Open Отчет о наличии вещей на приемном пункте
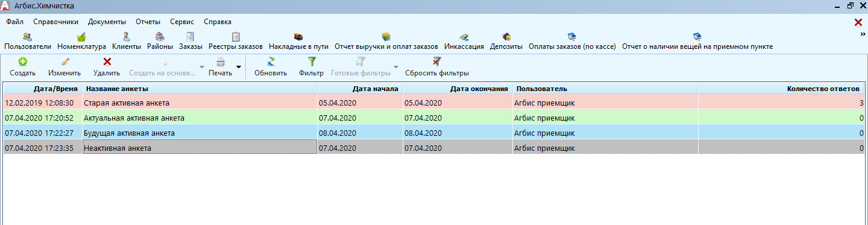 point(697,41)
